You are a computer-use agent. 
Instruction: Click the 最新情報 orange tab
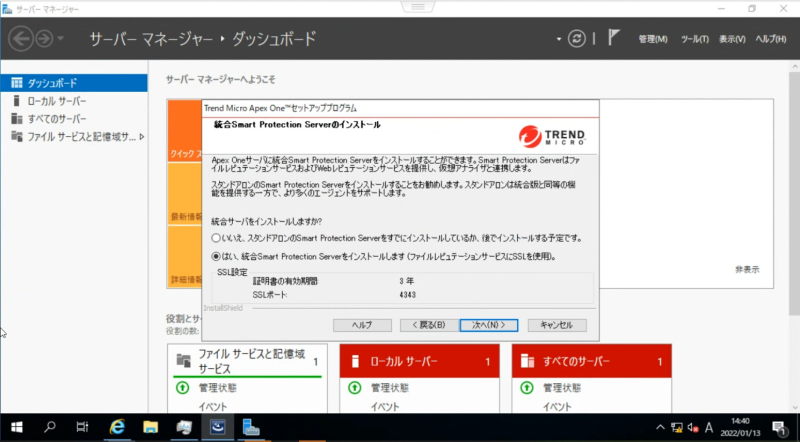(x=185, y=194)
